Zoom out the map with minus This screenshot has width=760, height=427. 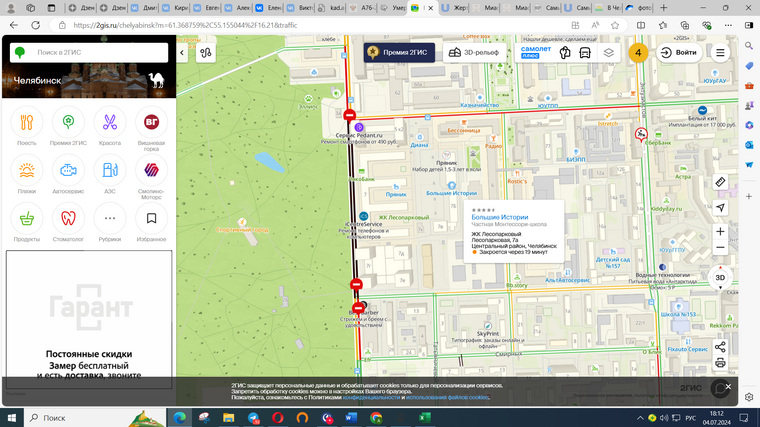click(720, 248)
